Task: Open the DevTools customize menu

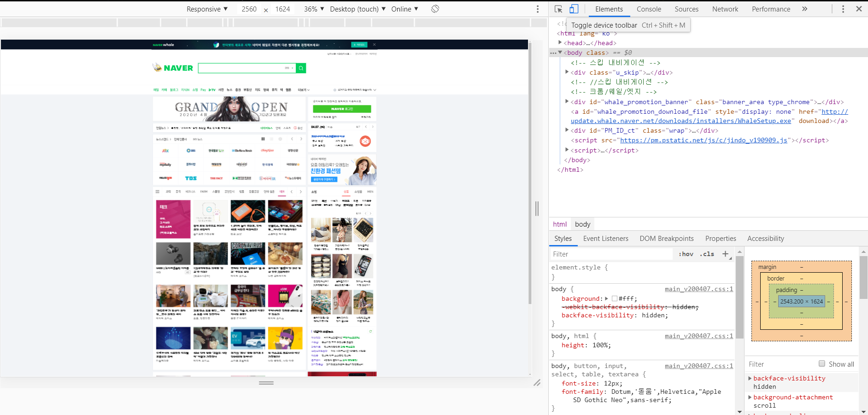Action: tap(843, 9)
